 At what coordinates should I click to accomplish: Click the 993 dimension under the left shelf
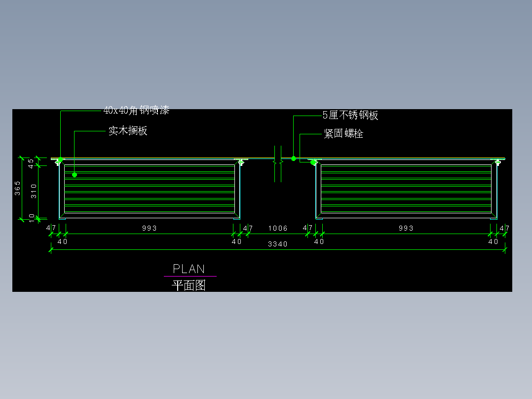coord(149,228)
